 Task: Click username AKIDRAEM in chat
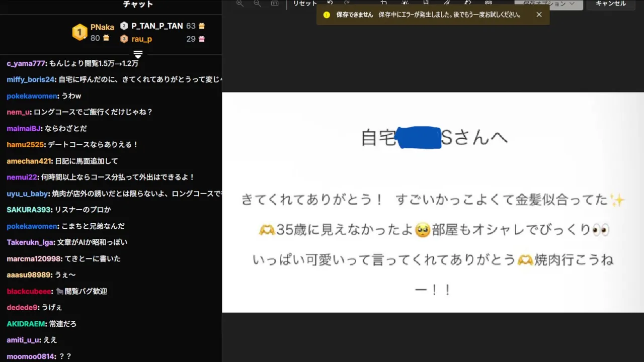[x=26, y=324]
